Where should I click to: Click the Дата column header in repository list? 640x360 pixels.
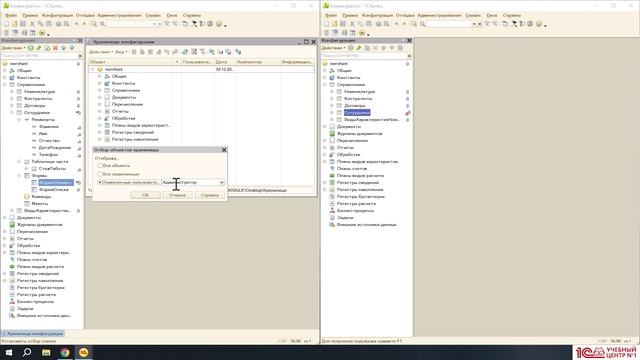pyautogui.click(x=225, y=62)
